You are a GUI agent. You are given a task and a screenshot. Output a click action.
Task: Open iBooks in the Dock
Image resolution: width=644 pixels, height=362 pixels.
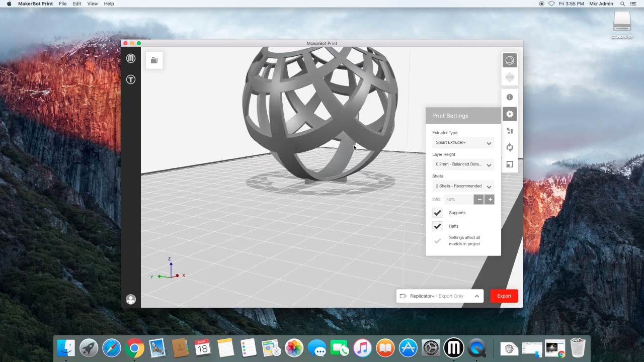pos(385,348)
